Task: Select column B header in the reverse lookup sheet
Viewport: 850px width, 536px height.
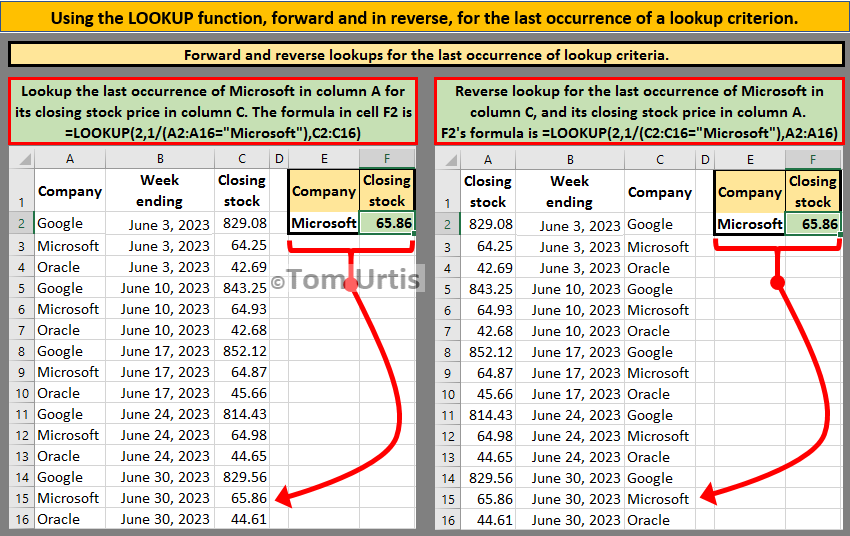Action: pyautogui.click(x=570, y=160)
